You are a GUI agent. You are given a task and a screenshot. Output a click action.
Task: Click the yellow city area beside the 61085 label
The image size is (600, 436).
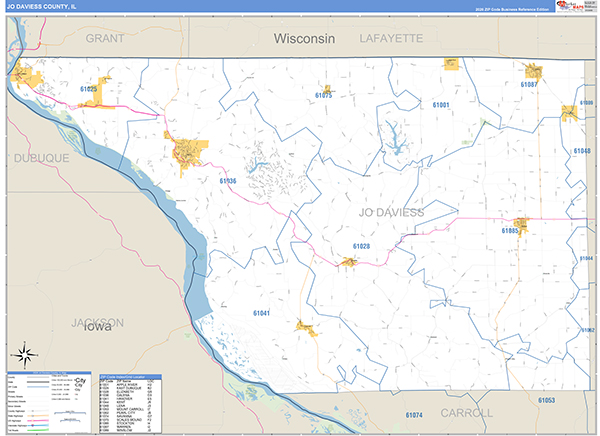click(520, 226)
